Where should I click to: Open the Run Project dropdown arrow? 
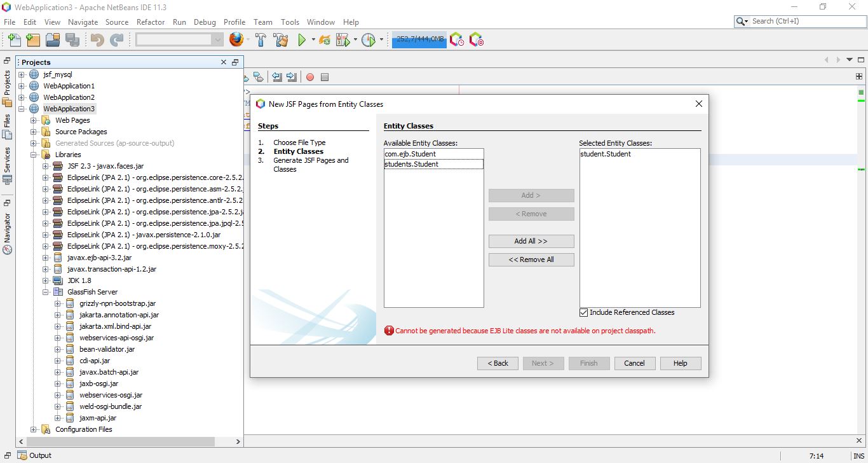(313, 40)
